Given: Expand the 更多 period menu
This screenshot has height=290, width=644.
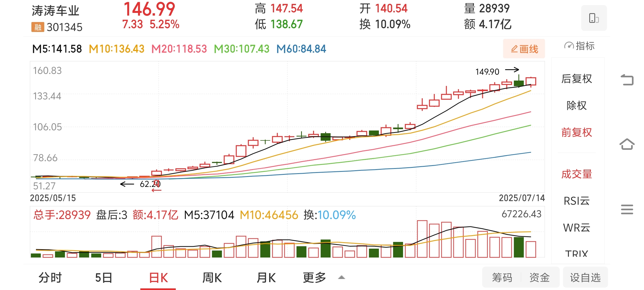Looking at the screenshot, I should (x=324, y=278).
